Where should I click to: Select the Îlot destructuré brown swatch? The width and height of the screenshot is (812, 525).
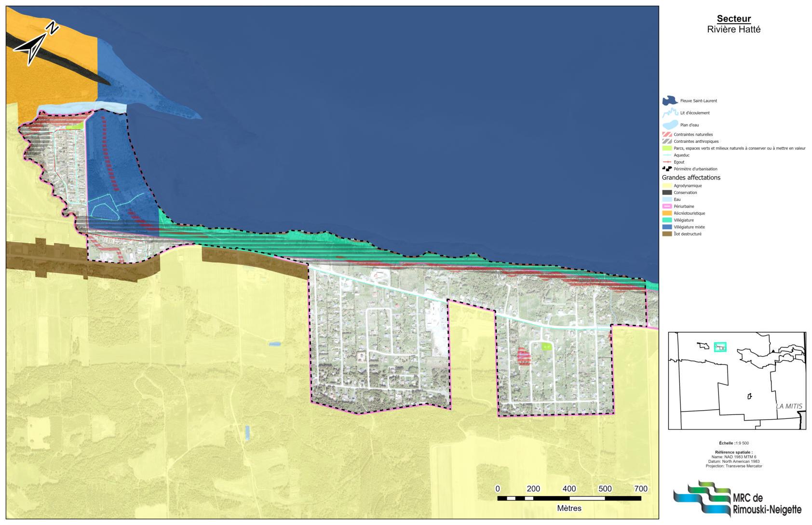coord(667,234)
